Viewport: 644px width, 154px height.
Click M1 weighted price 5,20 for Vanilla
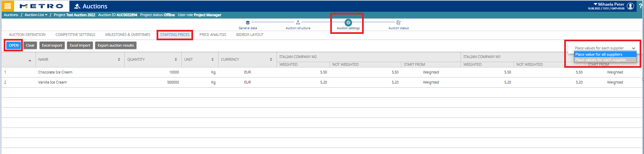coord(508,82)
